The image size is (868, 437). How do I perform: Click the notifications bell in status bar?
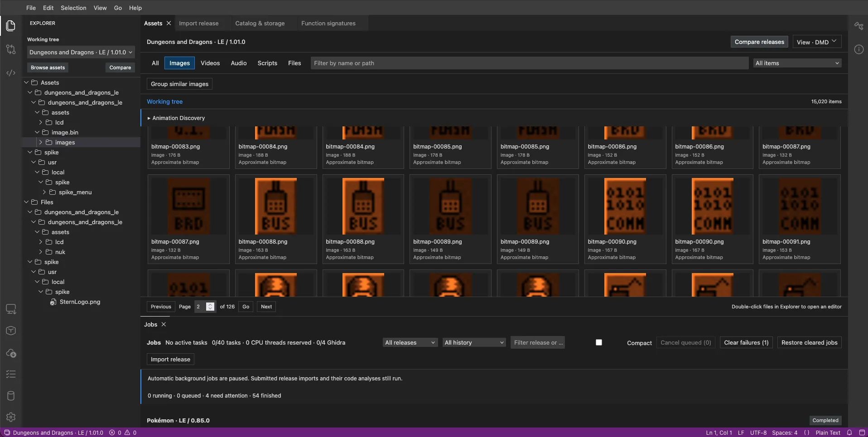coord(849,432)
